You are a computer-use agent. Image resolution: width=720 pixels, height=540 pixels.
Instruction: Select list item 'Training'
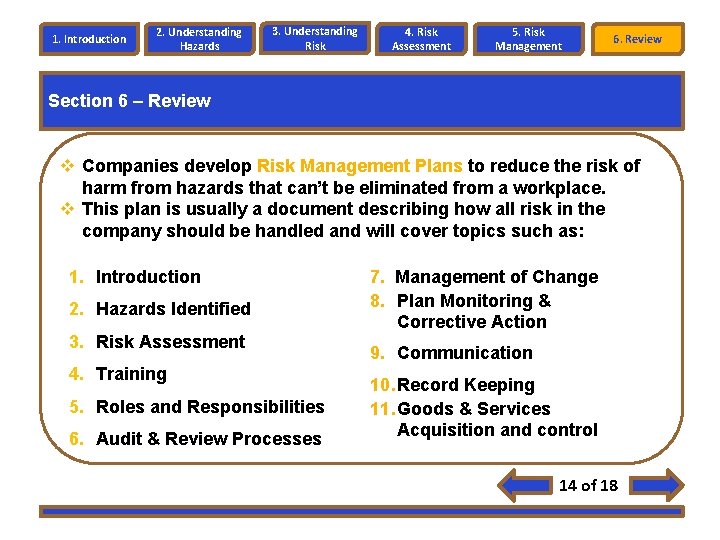(x=131, y=374)
